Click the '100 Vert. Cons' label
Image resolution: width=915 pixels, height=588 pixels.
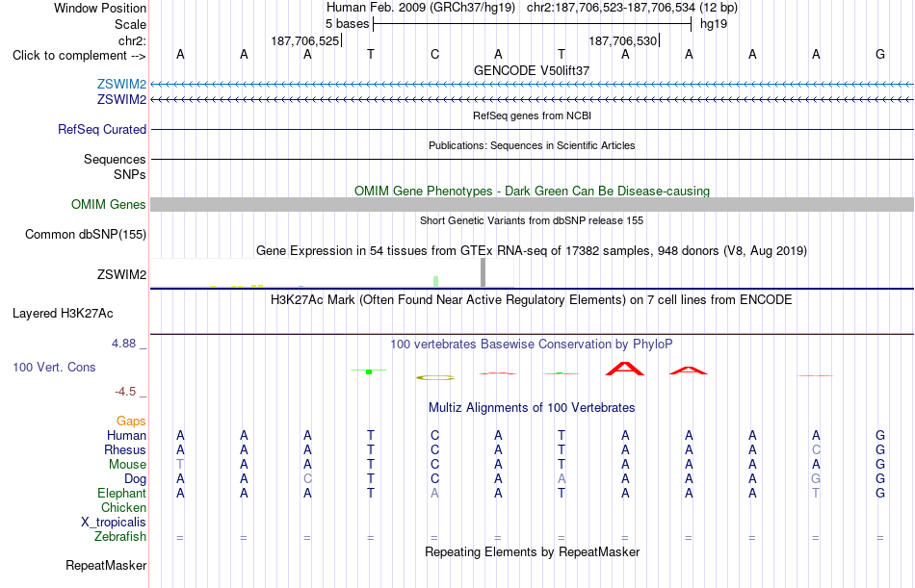click(54, 368)
